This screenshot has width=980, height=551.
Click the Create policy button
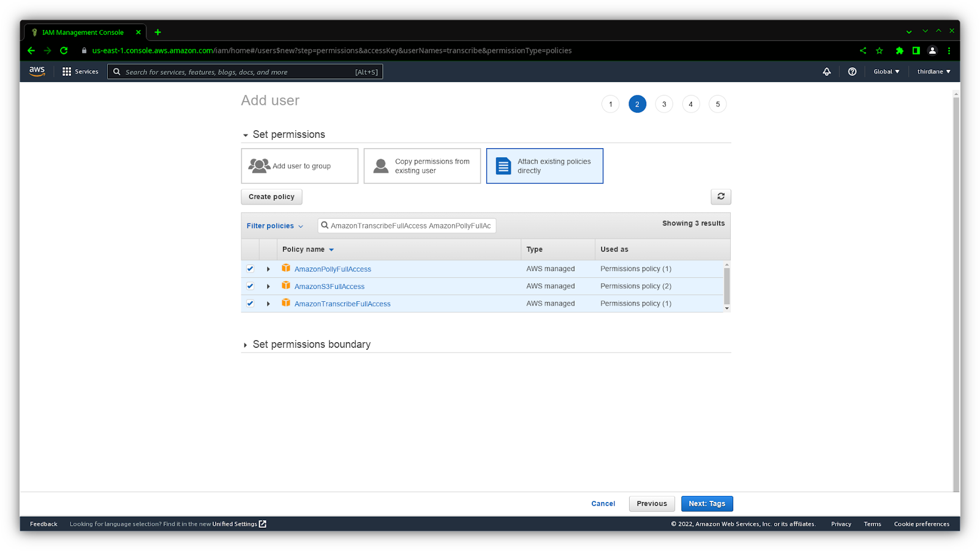click(x=271, y=197)
